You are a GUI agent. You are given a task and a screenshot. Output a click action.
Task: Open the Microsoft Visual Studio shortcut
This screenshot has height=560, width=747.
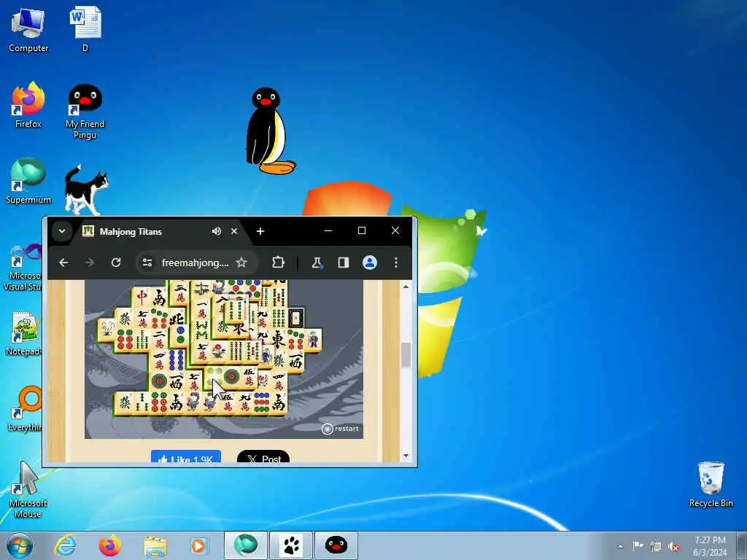pos(23,267)
